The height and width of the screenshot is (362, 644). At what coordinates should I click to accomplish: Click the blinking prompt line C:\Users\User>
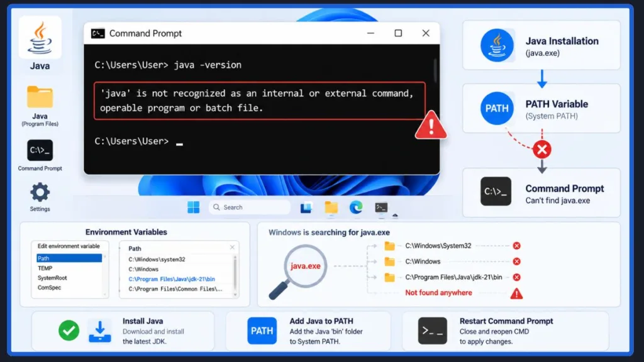point(139,141)
